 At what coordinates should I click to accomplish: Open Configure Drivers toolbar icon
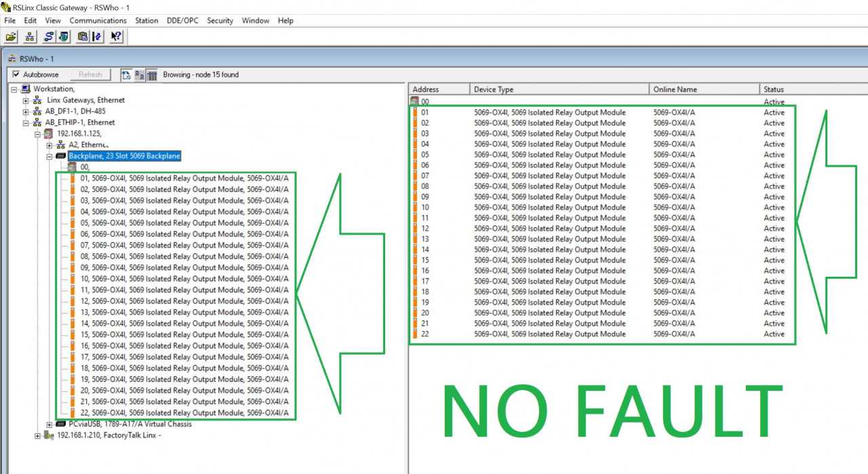point(49,37)
